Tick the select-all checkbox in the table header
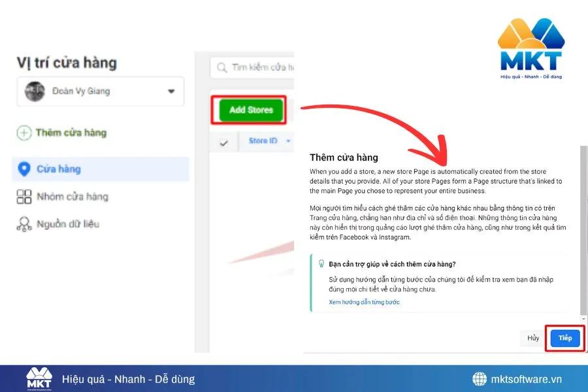The image size is (588, 392). [224, 142]
